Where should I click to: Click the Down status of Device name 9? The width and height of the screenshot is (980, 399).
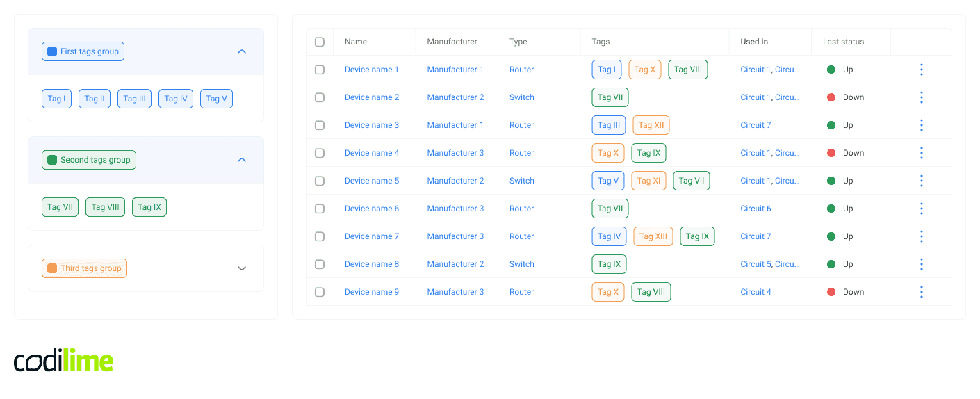tap(846, 292)
